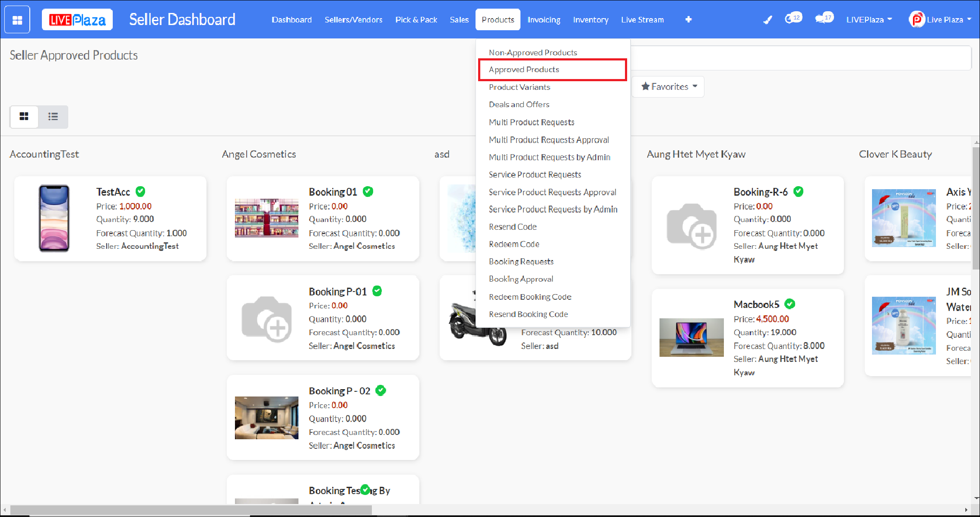The image size is (980, 517).
Task: Open the Dashboard menu
Action: pyautogui.click(x=292, y=20)
